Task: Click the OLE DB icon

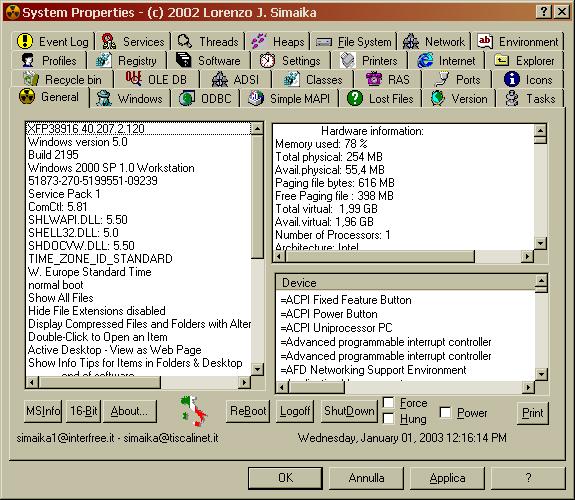Action: click(133, 79)
